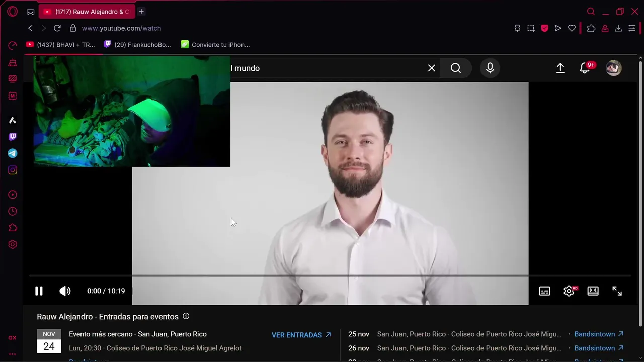Click the address bar URL

[x=121, y=28]
